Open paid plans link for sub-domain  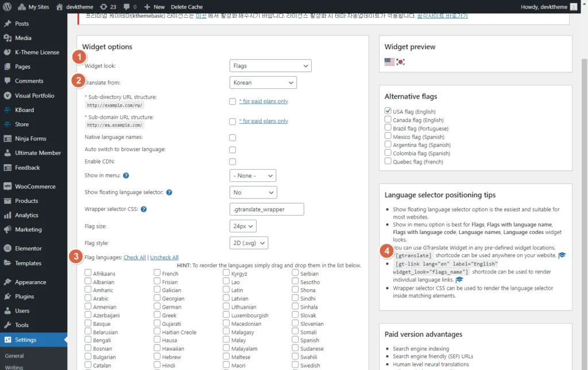[x=264, y=121]
